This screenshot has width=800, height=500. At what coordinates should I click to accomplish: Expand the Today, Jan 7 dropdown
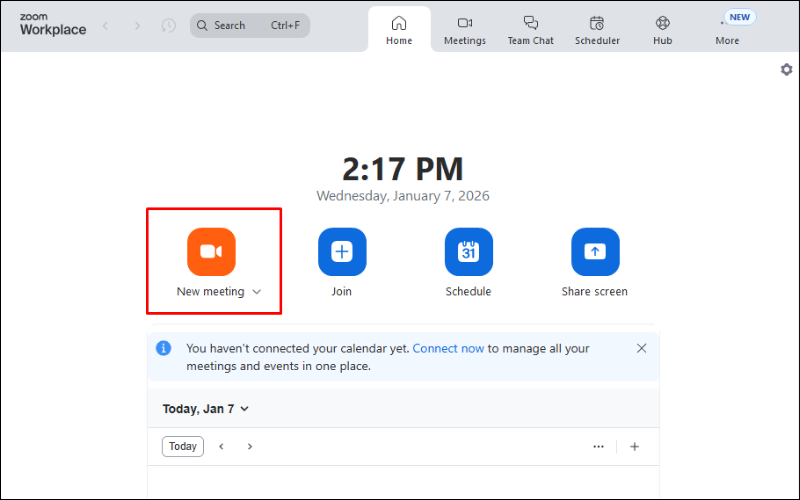click(206, 409)
